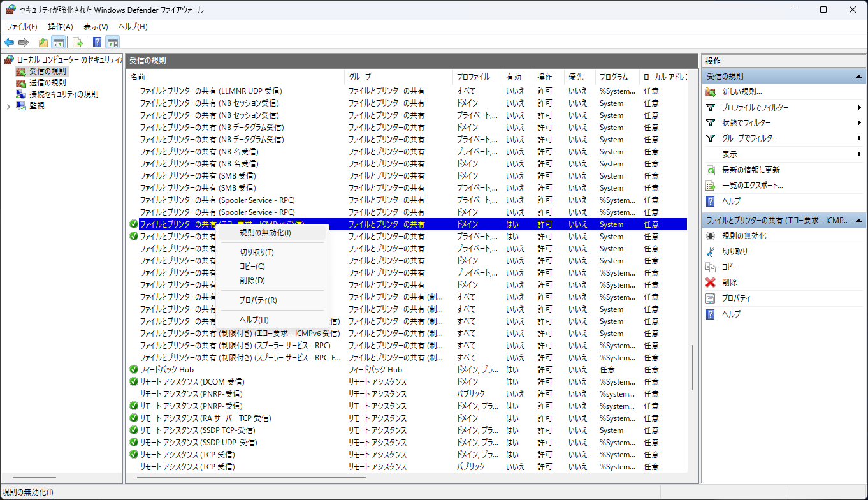Click the blue question mark toolbar icon

click(98, 43)
